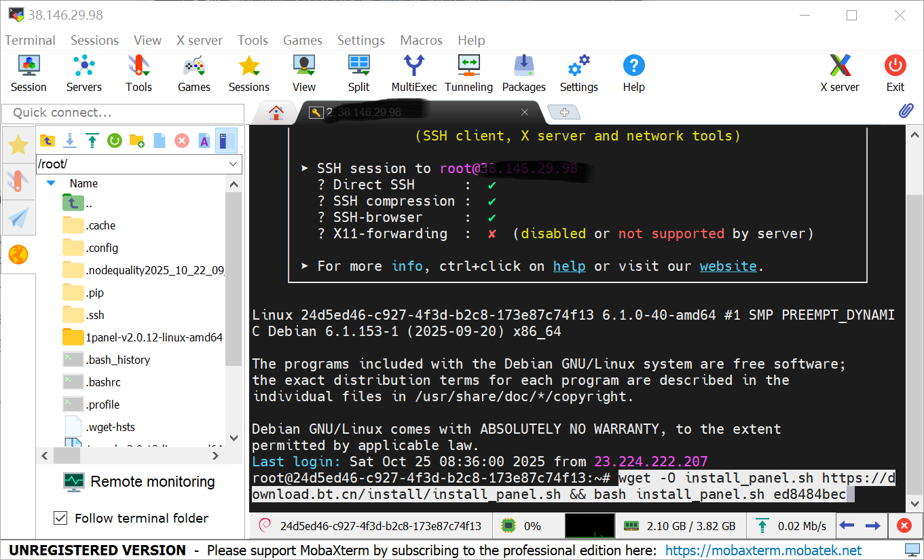Click the help link in terminal
924x560 pixels.
pos(569,266)
